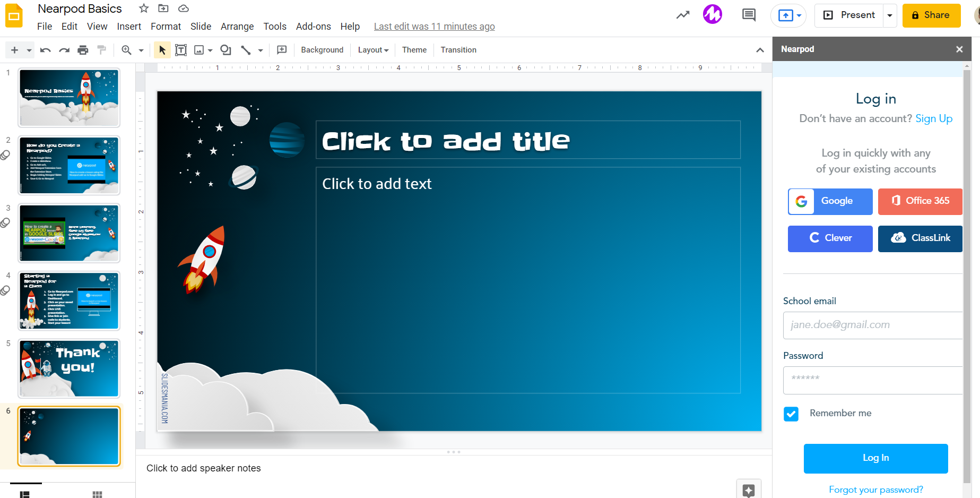
Task: Open the Help menu
Action: 350,27
